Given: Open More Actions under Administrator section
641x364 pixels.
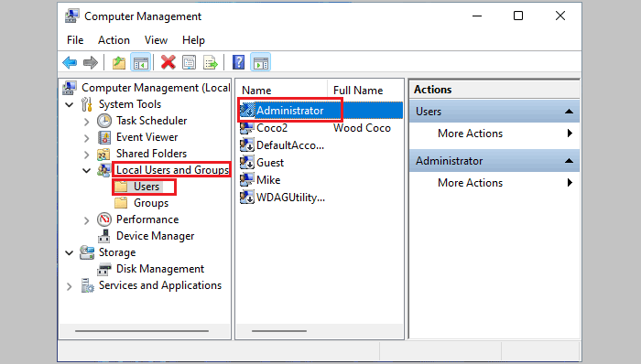Looking at the screenshot, I should click(x=494, y=183).
